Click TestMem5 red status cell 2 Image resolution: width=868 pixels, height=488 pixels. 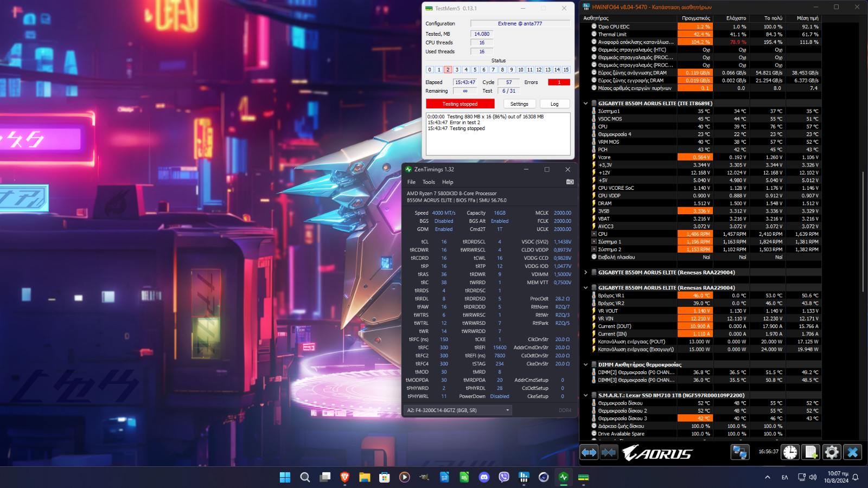point(448,69)
